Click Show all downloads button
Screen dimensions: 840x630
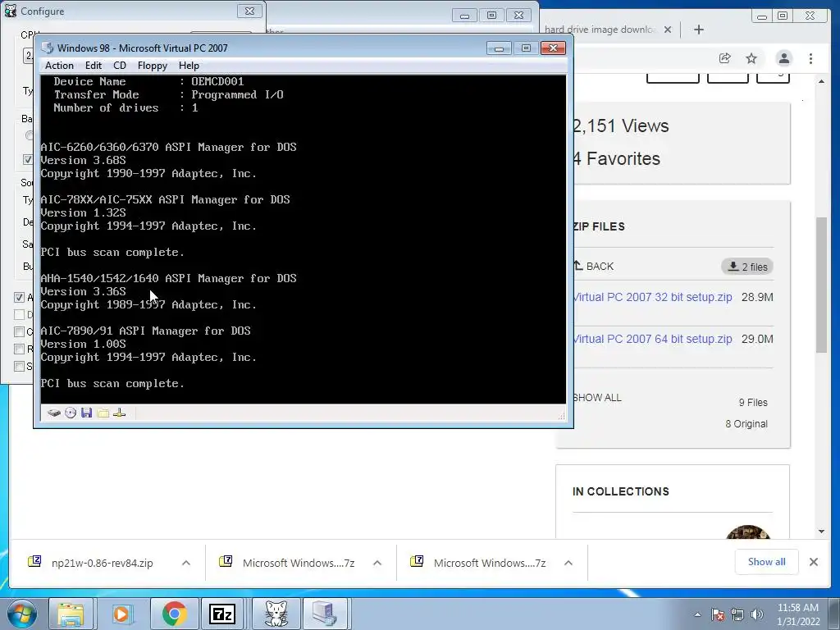767,562
